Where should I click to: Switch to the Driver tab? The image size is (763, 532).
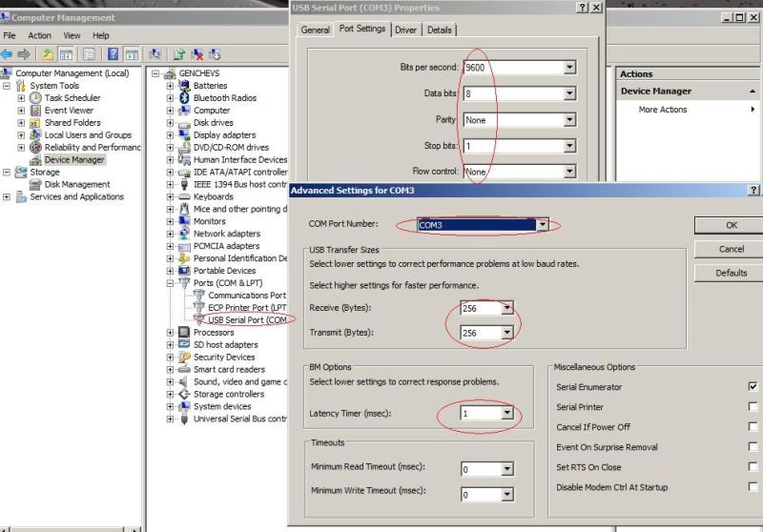[406, 31]
